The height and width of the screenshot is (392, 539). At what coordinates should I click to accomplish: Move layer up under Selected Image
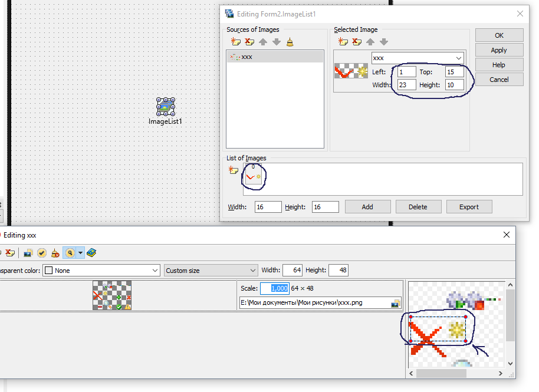coord(370,42)
